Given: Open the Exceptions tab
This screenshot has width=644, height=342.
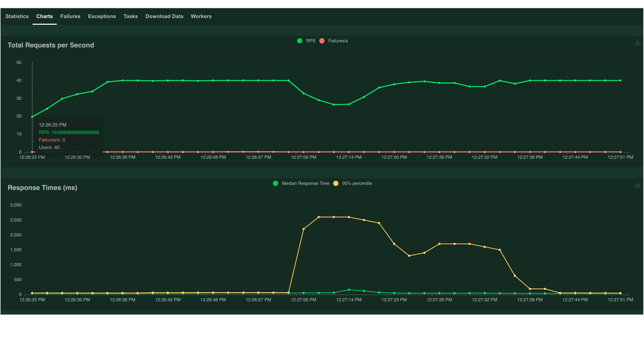Looking at the screenshot, I should 102,16.
